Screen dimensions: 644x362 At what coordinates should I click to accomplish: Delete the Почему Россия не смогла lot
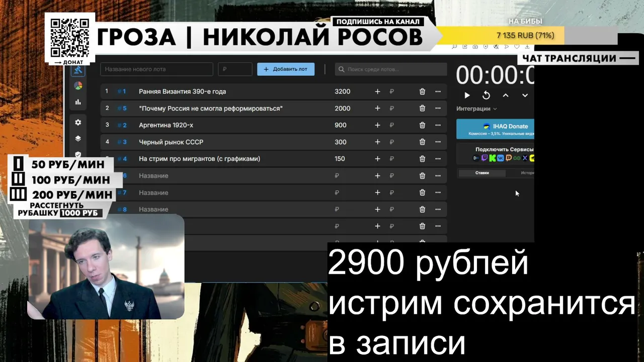coord(422,108)
